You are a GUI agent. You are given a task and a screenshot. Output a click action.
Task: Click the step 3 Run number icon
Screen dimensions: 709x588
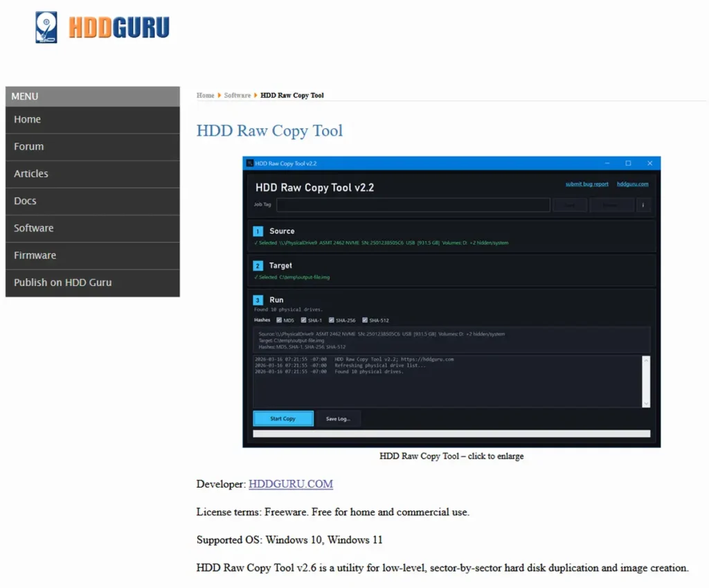(x=258, y=301)
